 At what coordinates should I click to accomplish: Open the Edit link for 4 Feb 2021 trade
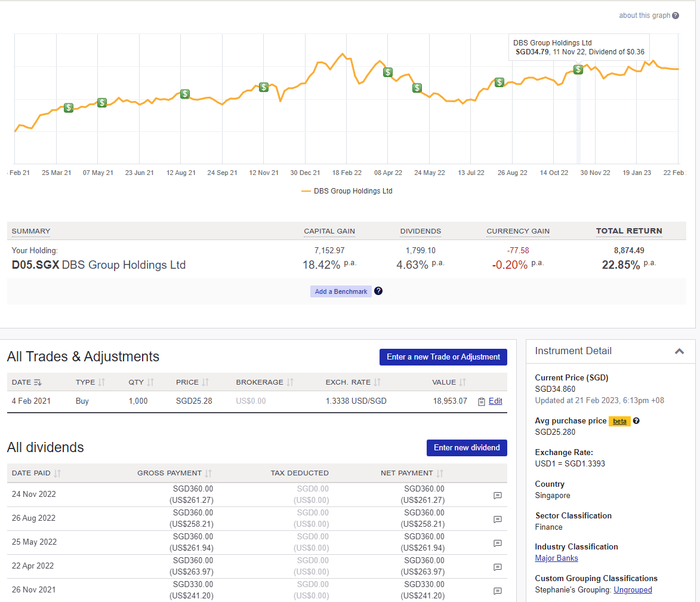(495, 401)
